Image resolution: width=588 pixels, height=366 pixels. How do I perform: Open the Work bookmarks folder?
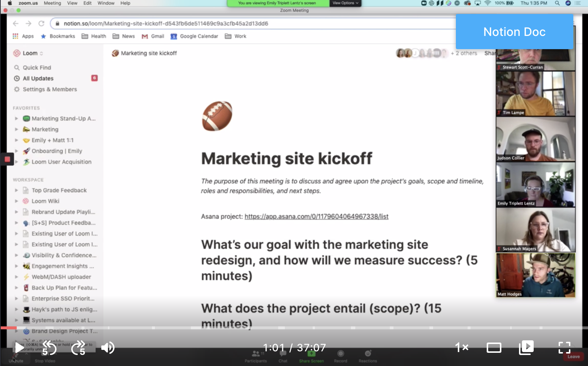point(236,36)
